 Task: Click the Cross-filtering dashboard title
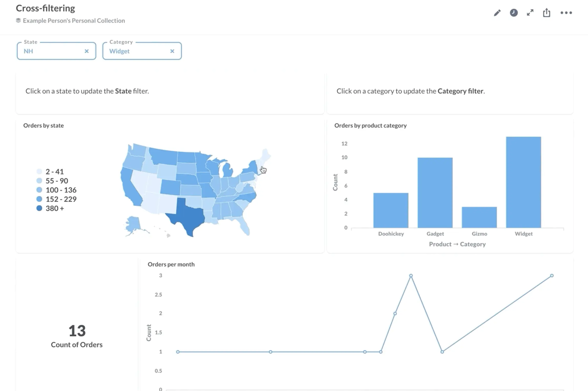click(45, 8)
